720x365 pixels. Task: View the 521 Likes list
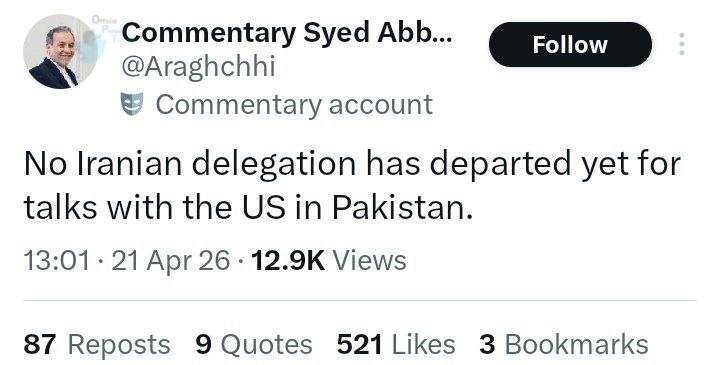[x=396, y=344]
